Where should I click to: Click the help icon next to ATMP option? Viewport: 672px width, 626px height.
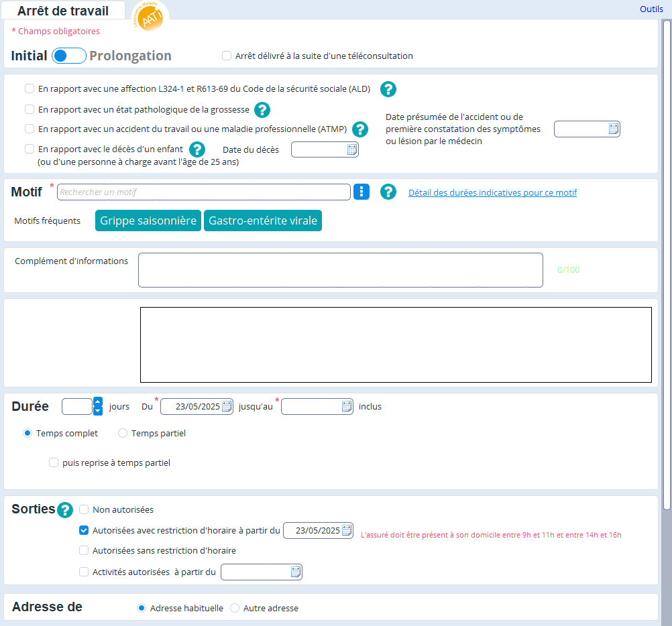pos(361,129)
